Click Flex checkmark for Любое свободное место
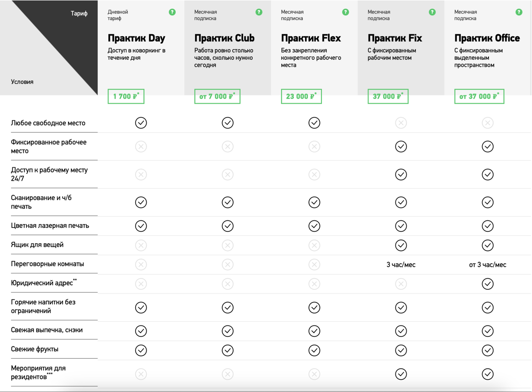Screen dimensions: 532x392 (x=314, y=123)
